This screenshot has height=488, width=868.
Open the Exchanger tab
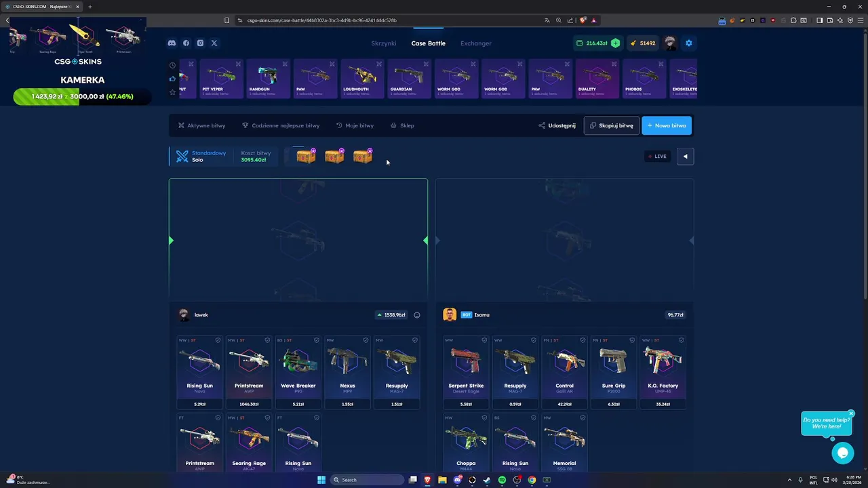point(476,43)
